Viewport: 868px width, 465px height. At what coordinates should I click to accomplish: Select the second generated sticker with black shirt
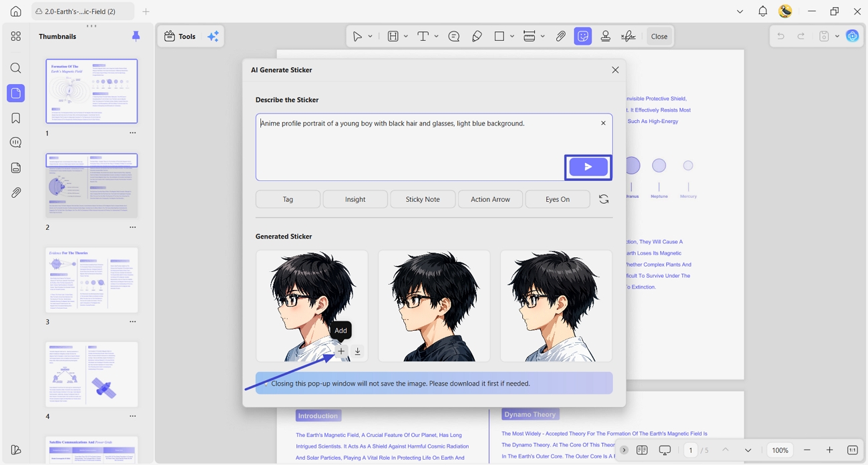[434, 306]
